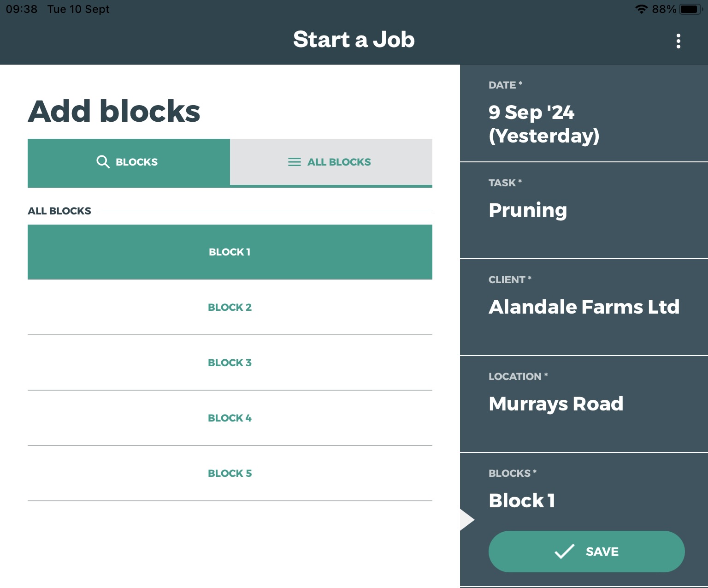Screen dimensions: 708x588
Task: Click the white arrow pointer beside Blocks panel
Action: click(467, 520)
